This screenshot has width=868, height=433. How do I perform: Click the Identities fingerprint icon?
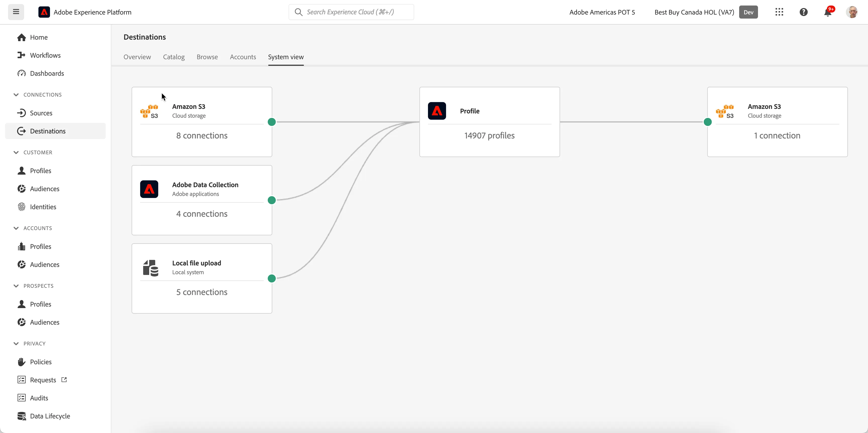point(22,207)
